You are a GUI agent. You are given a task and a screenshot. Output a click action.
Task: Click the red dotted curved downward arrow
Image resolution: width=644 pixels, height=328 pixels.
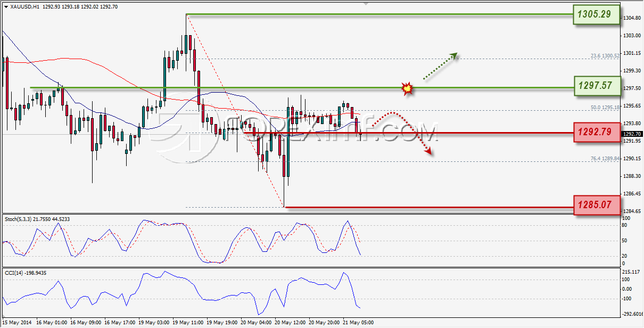tap(403, 133)
